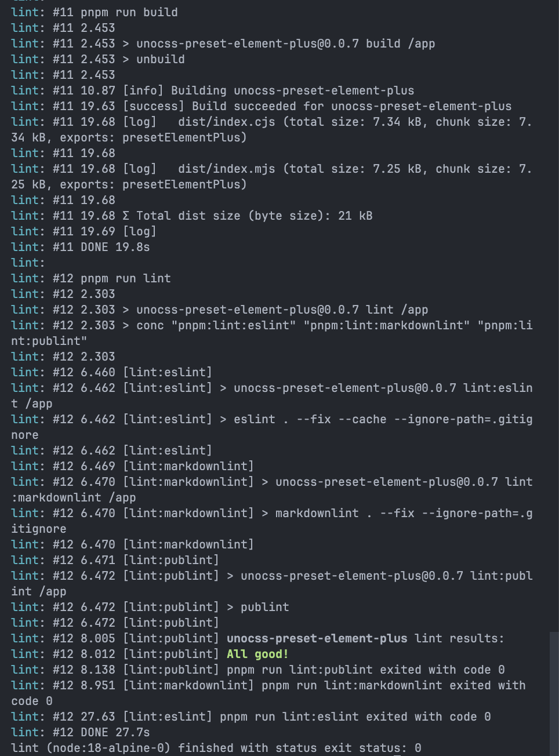
Task: Click the terminal scrollbar thumb
Action: click(554, 693)
